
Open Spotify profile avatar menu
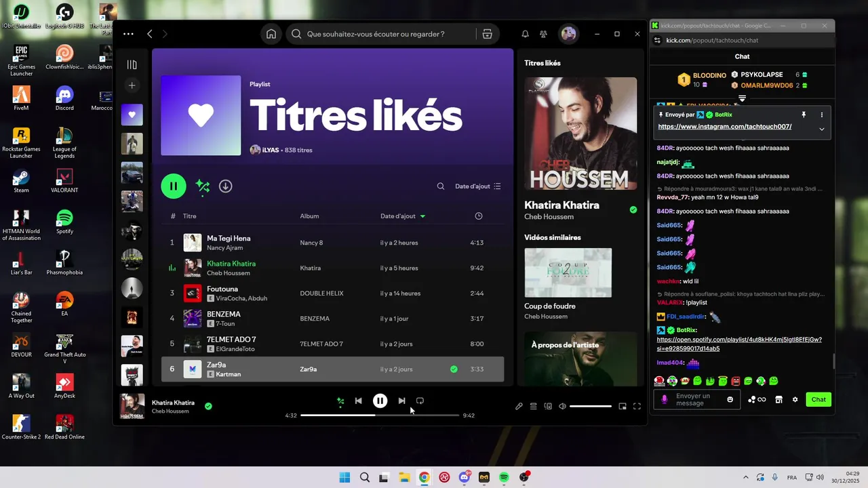pyautogui.click(x=568, y=34)
